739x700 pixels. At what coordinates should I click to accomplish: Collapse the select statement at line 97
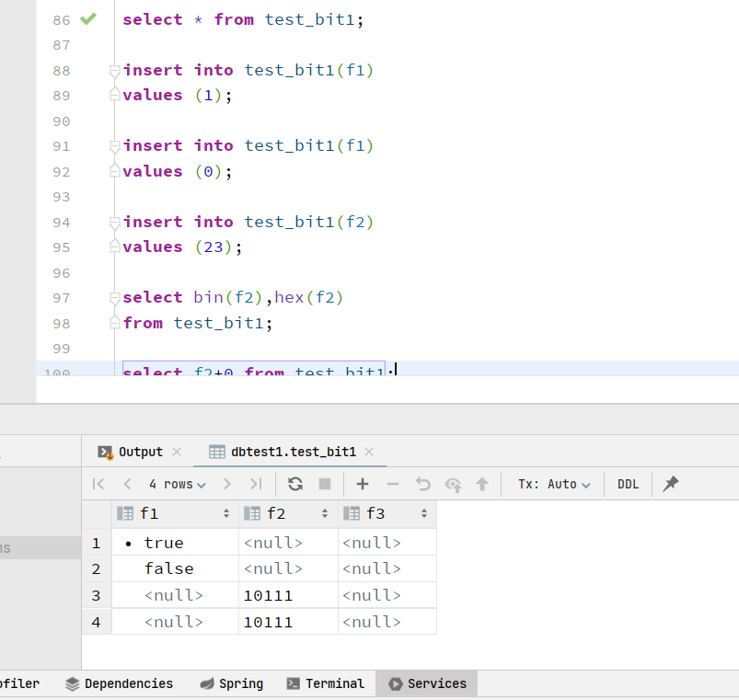[x=114, y=298]
